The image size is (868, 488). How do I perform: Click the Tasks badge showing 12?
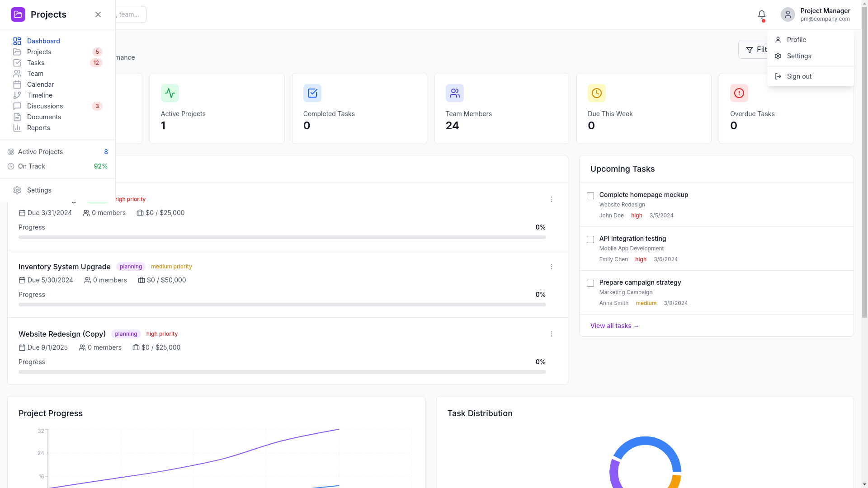click(x=96, y=63)
